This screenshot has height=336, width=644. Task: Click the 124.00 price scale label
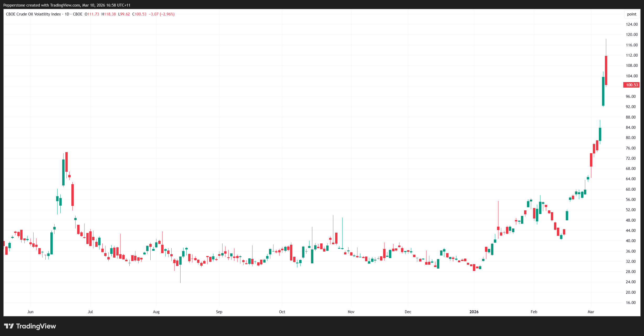tap(631, 24)
